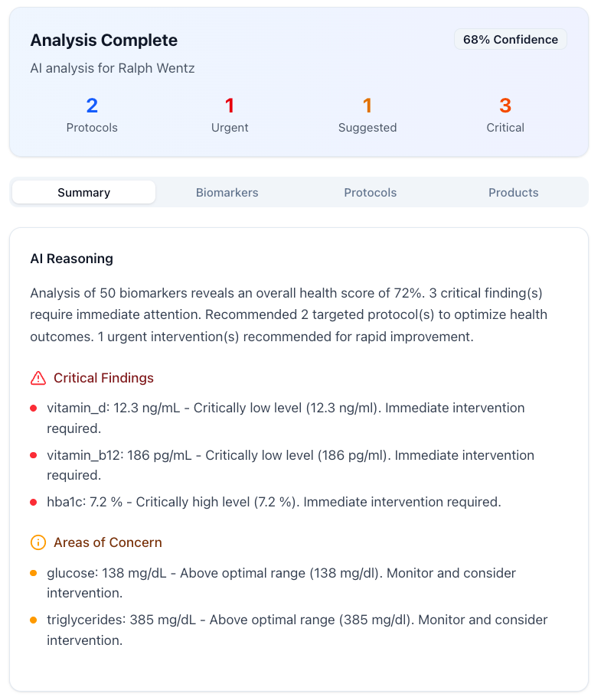The width and height of the screenshot is (601, 700).
Task: Click the warning triangle icon by Critical Findings
Action: coord(38,378)
